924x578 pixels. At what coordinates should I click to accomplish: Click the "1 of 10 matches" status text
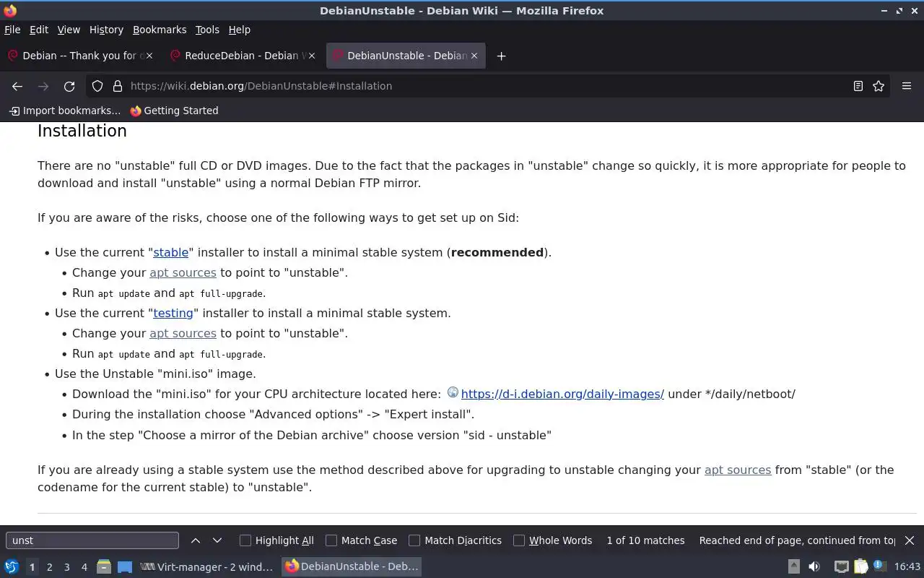[645, 540]
